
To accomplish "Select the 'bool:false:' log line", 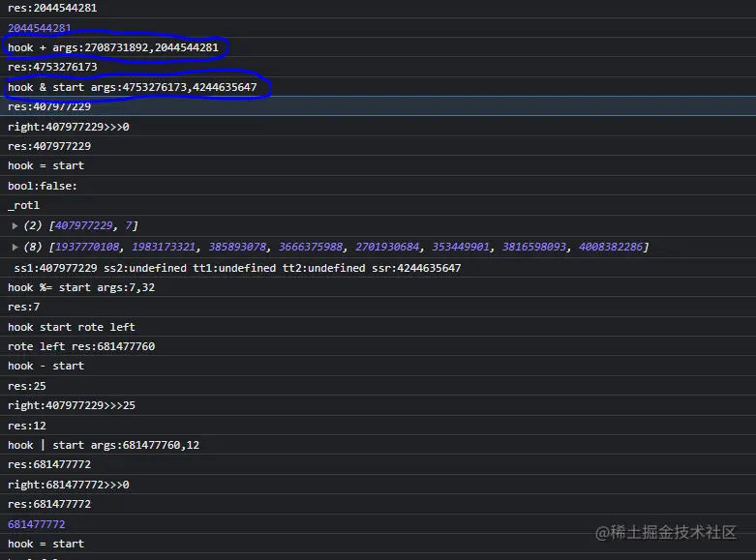I will pos(43,186).
